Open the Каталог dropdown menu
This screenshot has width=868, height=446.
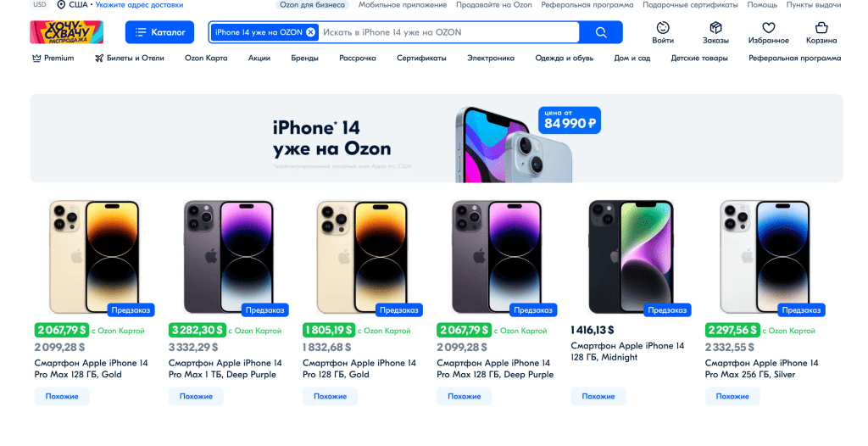159,32
